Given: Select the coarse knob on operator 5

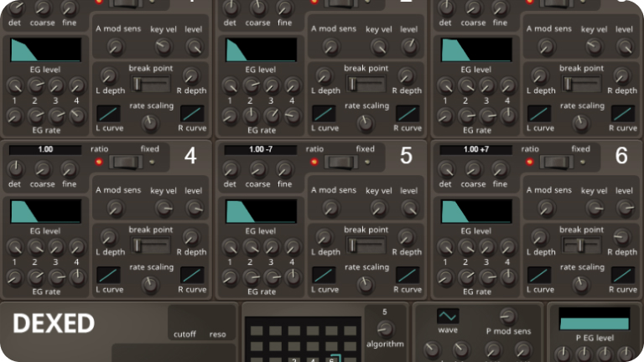Looking at the screenshot, I should point(257,168).
